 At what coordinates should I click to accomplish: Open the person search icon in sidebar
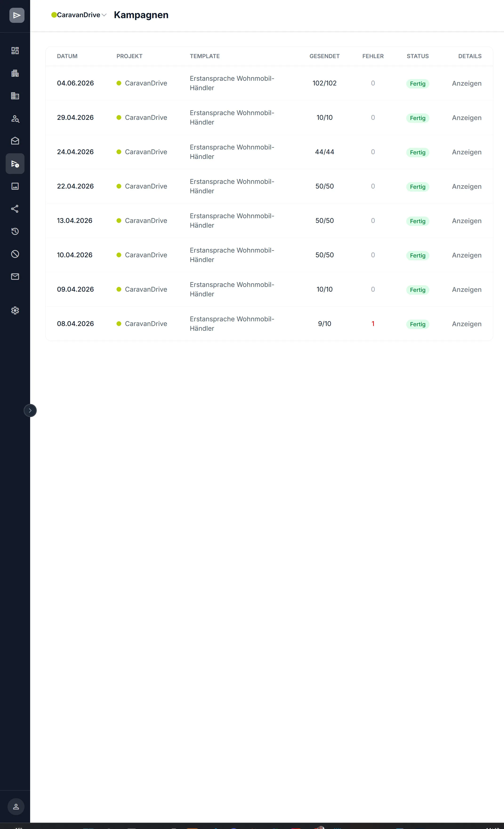(15, 118)
